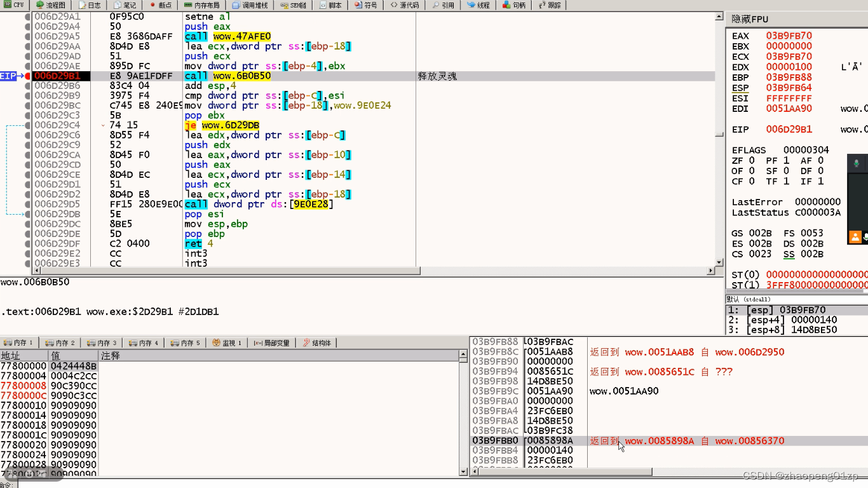Select the call wow.47AFE0 instruction
Screen dimensions: 868x488
point(227,36)
